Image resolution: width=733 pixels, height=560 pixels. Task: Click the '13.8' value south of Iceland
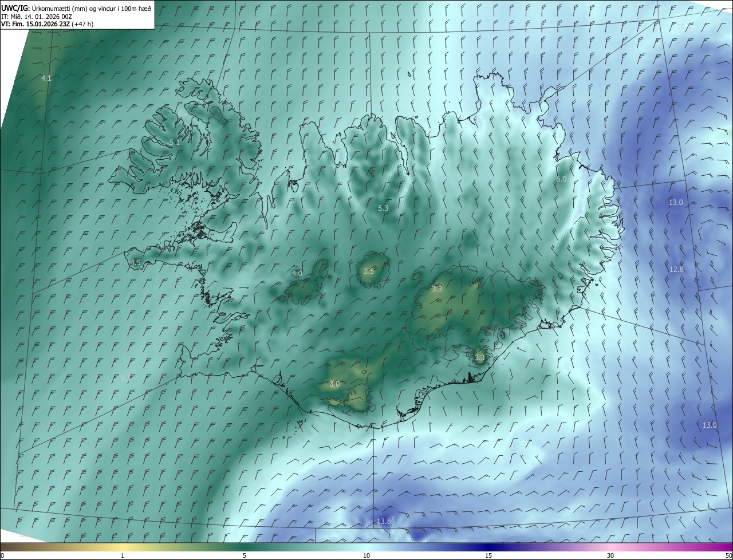pos(384,522)
